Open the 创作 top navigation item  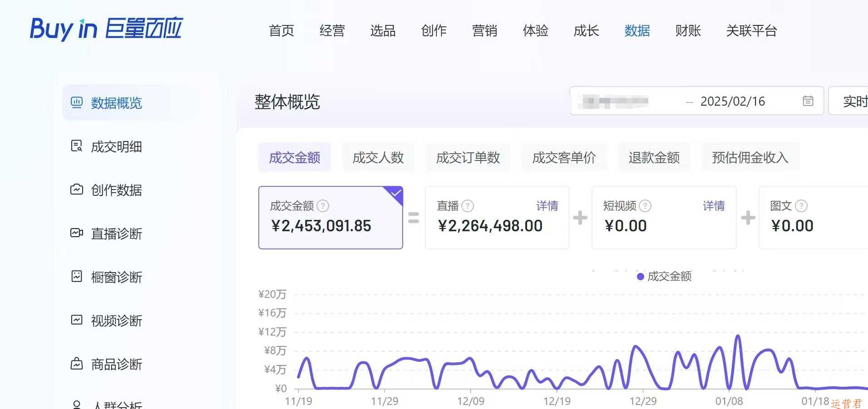coord(434,31)
